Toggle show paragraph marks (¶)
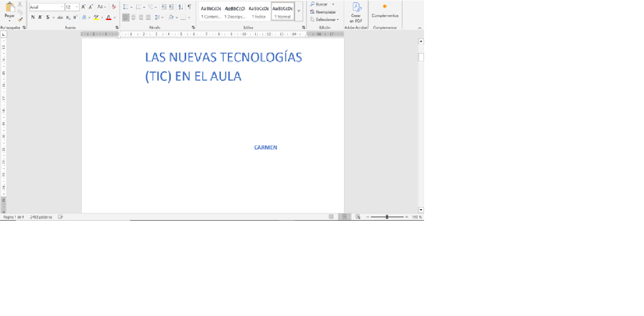Screen dimensions: 644x316 pos(189,7)
